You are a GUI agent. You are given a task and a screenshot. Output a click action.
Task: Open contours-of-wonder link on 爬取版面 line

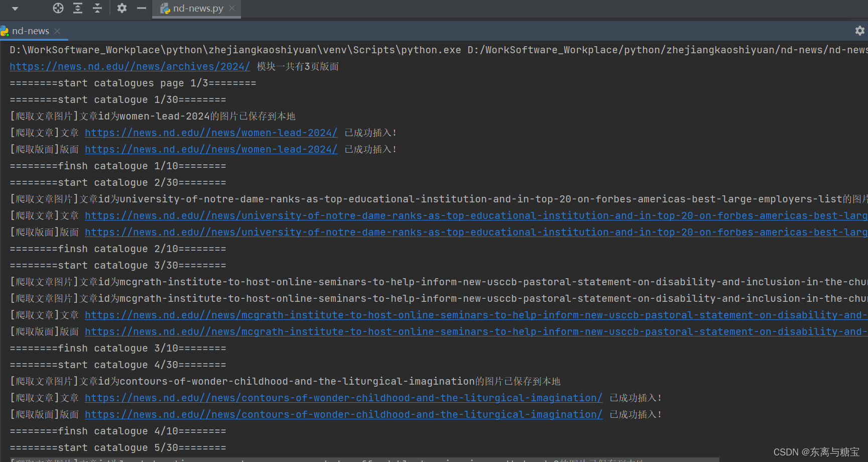point(344,414)
